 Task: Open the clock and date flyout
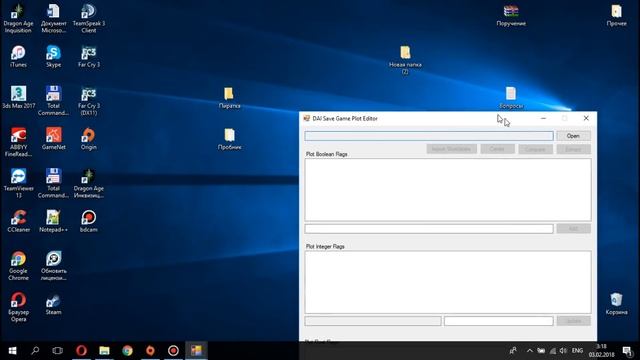pyautogui.click(x=602, y=351)
